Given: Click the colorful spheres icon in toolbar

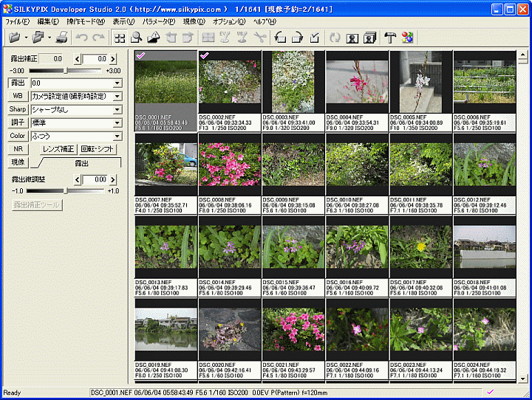Looking at the screenshot, I should click(x=407, y=37).
